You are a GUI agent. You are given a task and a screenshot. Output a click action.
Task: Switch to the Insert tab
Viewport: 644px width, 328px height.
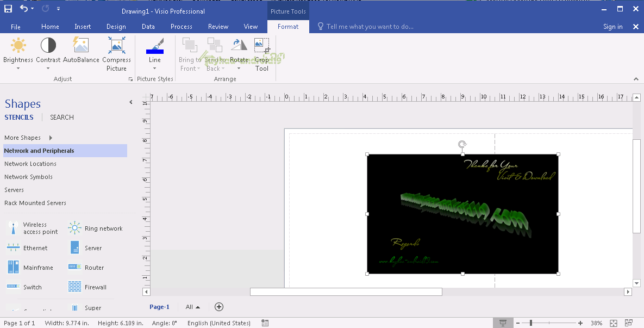(83, 27)
